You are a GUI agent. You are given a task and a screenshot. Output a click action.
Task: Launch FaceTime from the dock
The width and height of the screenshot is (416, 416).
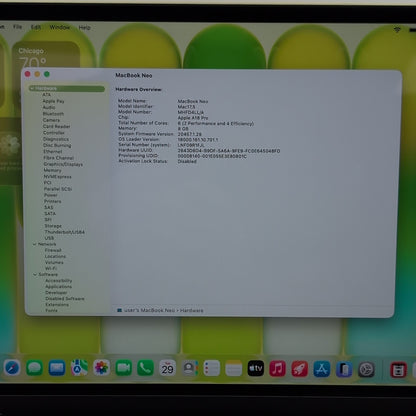click(x=123, y=368)
